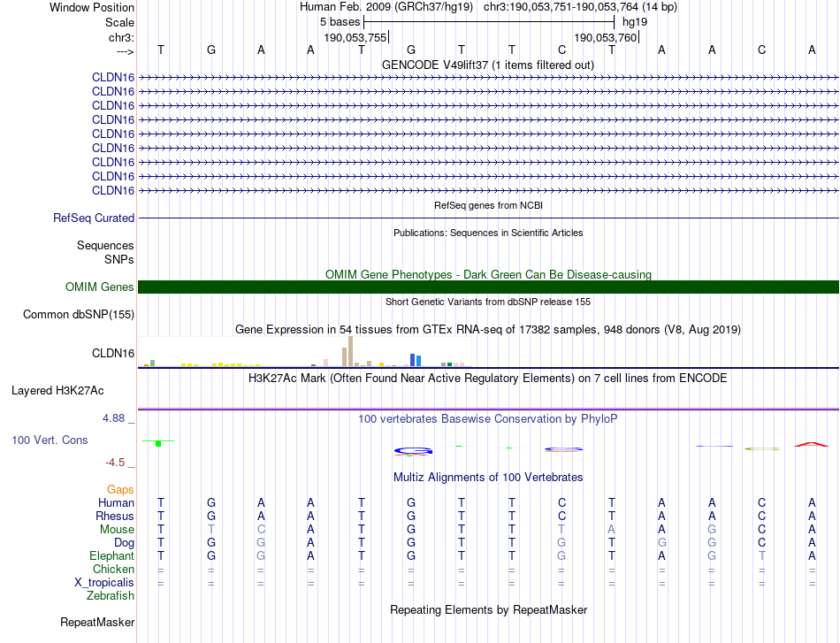Click the Chicken alignment row label
The height and width of the screenshot is (643, 840).
[x=113, y=569]
